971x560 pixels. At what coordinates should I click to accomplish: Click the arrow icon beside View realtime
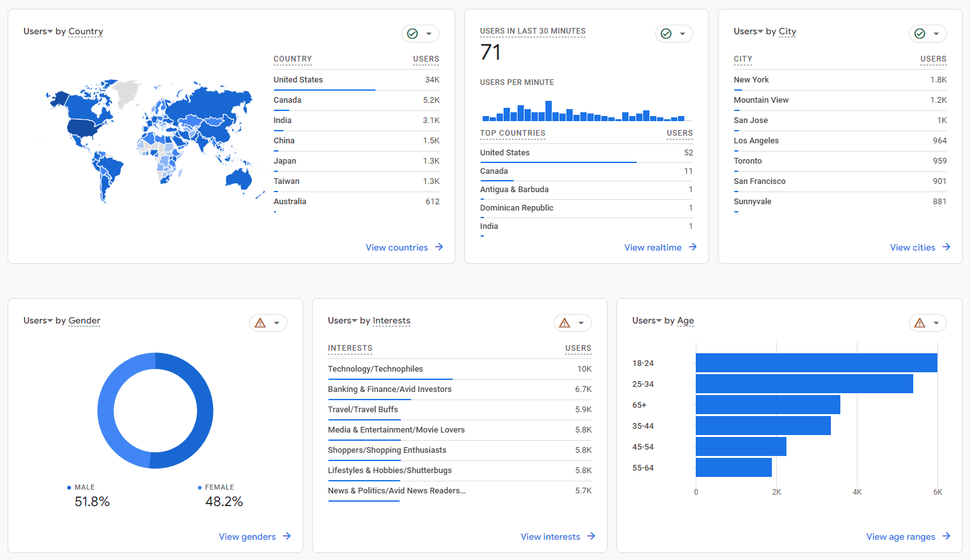tap(693, 247)
